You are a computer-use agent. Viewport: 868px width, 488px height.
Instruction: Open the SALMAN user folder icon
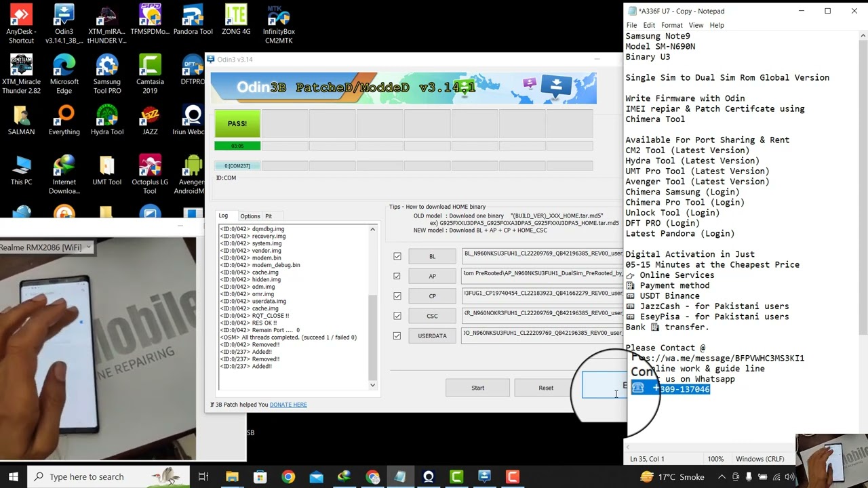click(x=21, y=120)
